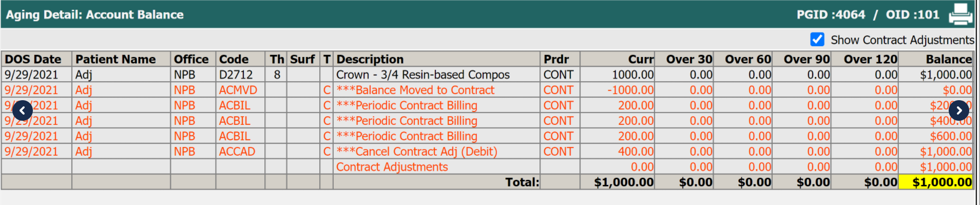Advance to next slide with right arrow
This screenshot has width=980, height=205.
click(959, 110)
